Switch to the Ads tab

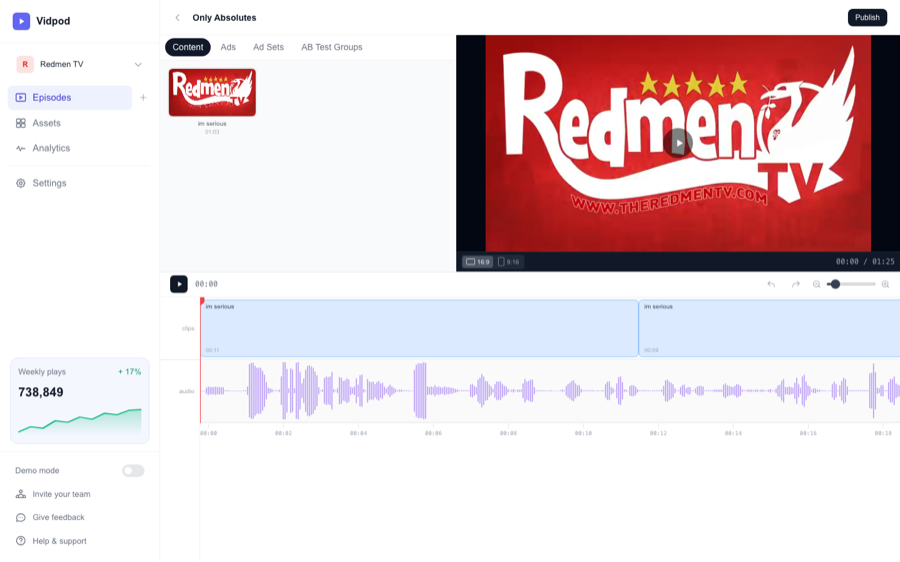[x=228, y=47]
